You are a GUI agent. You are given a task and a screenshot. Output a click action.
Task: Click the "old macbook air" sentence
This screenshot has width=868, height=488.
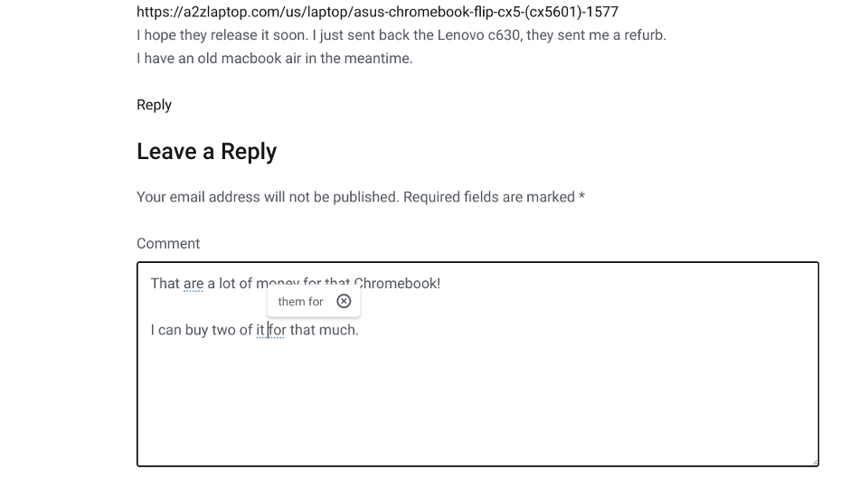point(275,58)
